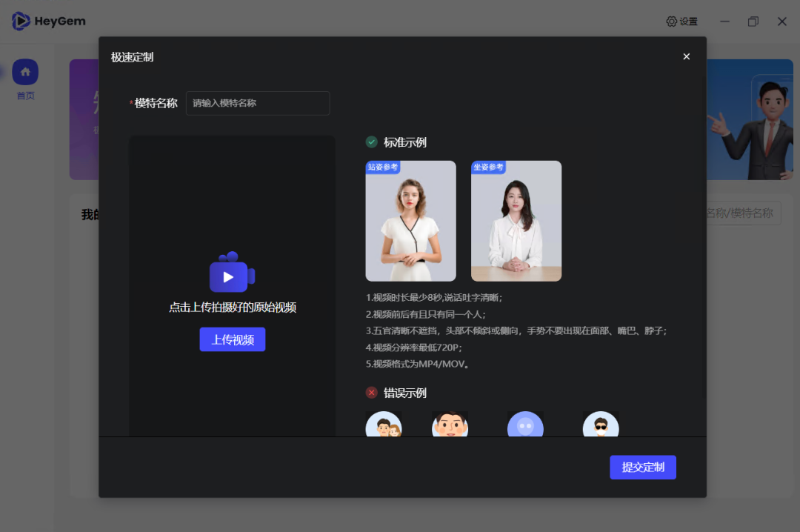This screenshot has height=532, width=800.
Task: Minimize the HeyGem window
Action: 724,21
